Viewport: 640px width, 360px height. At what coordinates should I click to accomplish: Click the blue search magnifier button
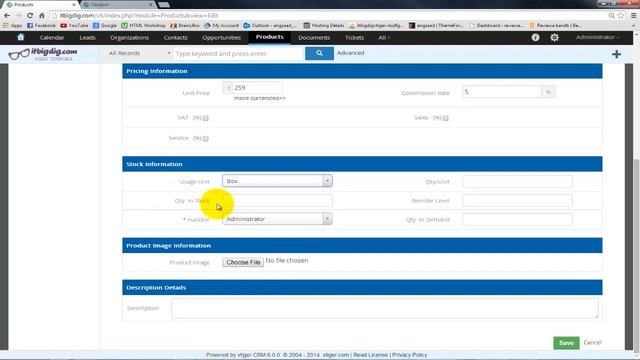319,53
